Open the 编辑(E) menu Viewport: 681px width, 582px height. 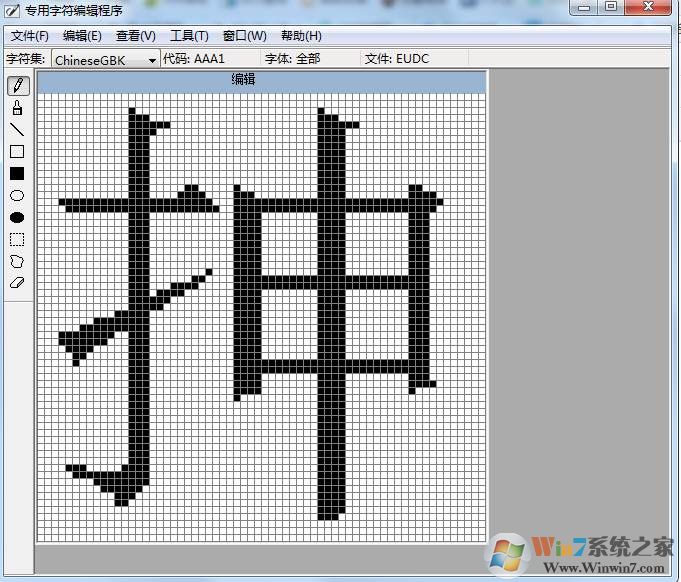[x=82, y=36]
